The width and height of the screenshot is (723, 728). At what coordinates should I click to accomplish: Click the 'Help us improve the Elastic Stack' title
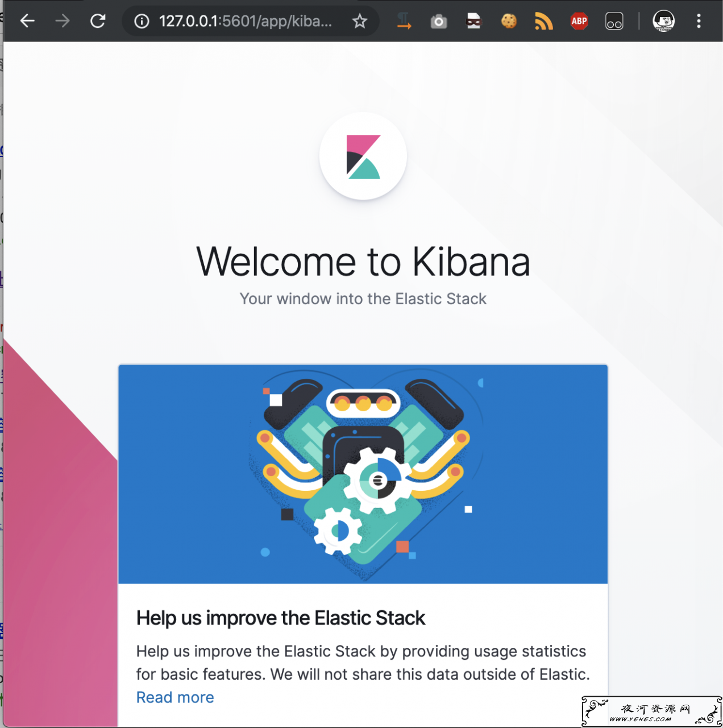pyautogui.click(x=281, y=618)
